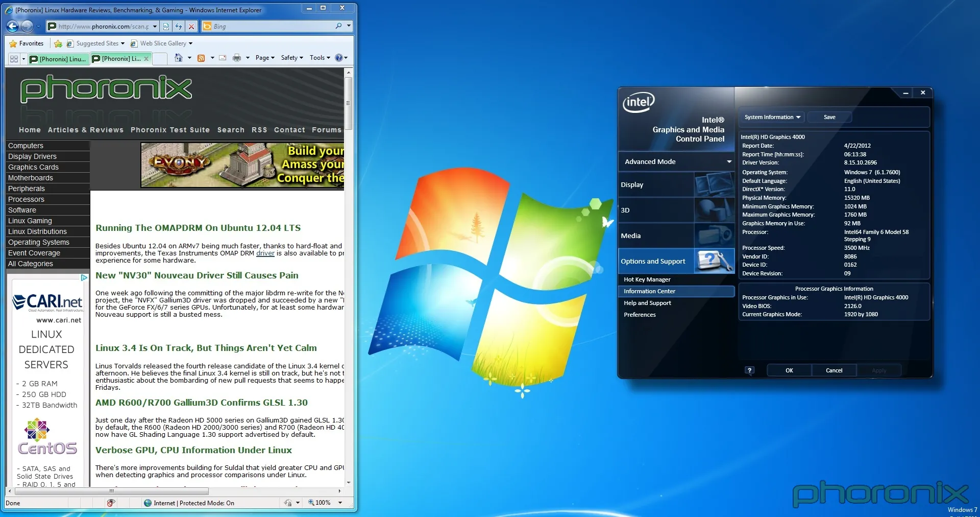
Task: Click the Display monitors thumbnail in Intel panel
Action: click(714, 184)
